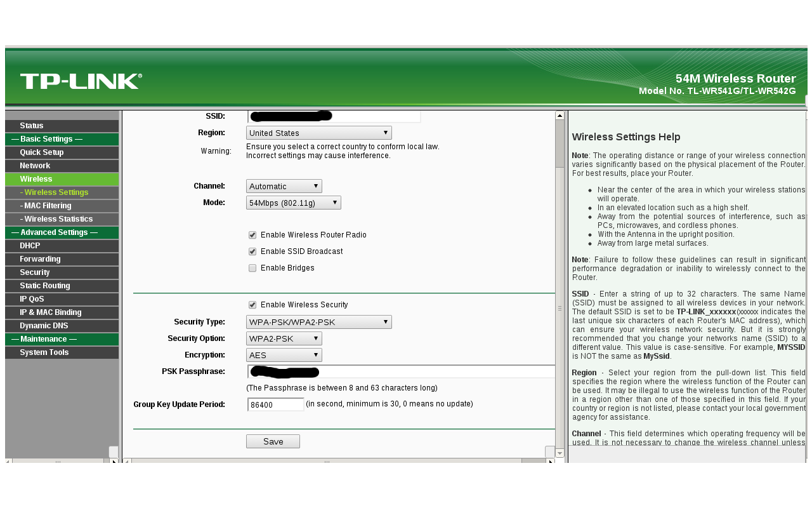This screenshot has width=812, height=508.
Task: Open Security Option dropdown WPA2-PSK
Action: (284, 338)
